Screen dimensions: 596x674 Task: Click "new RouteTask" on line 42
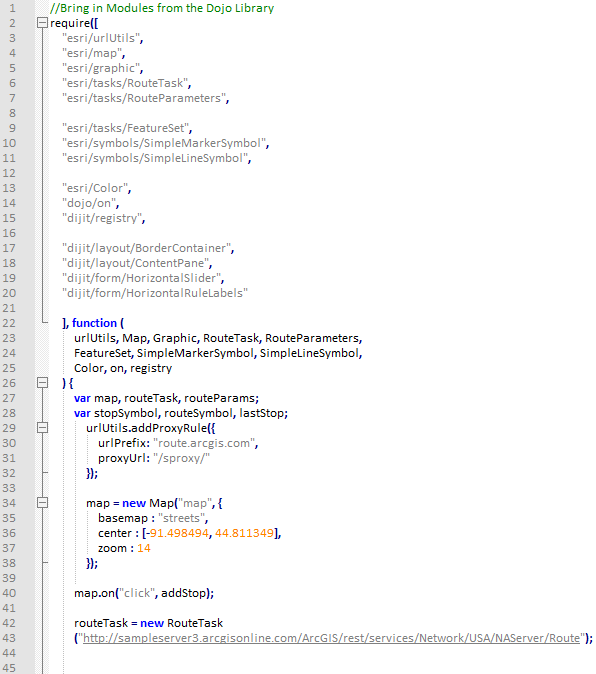pos(181,623)
